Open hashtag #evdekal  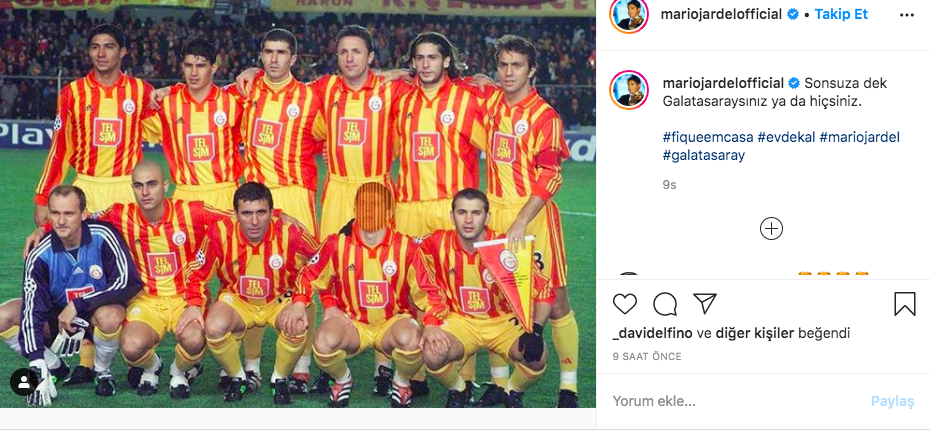(x=786, y=138)
